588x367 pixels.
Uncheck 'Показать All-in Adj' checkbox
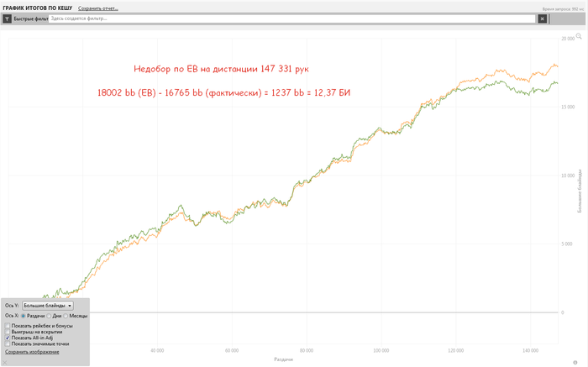8,338
